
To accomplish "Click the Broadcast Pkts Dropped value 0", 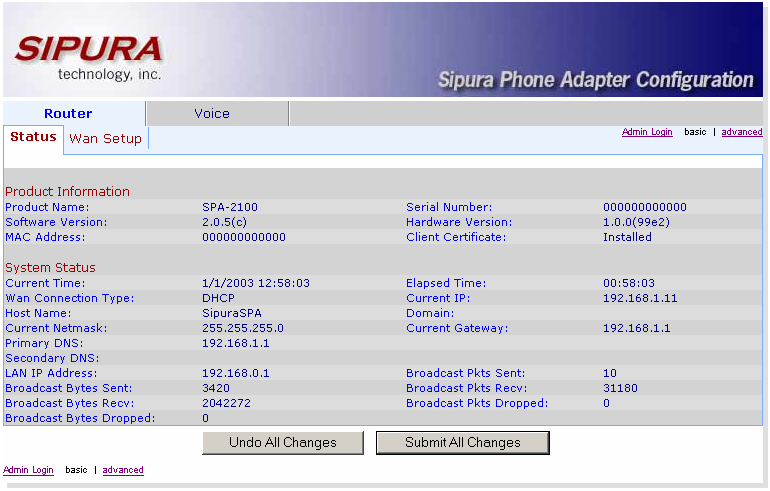I will coord(606,403).
